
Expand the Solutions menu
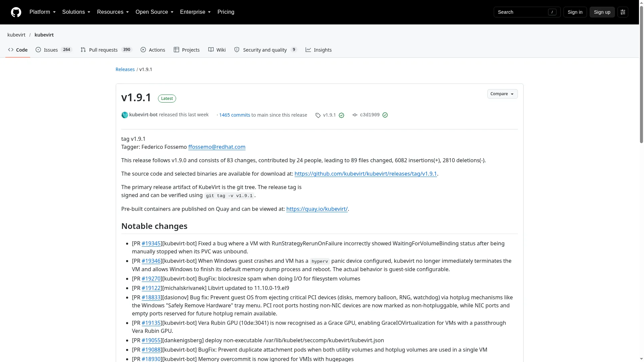coord(76,12)
